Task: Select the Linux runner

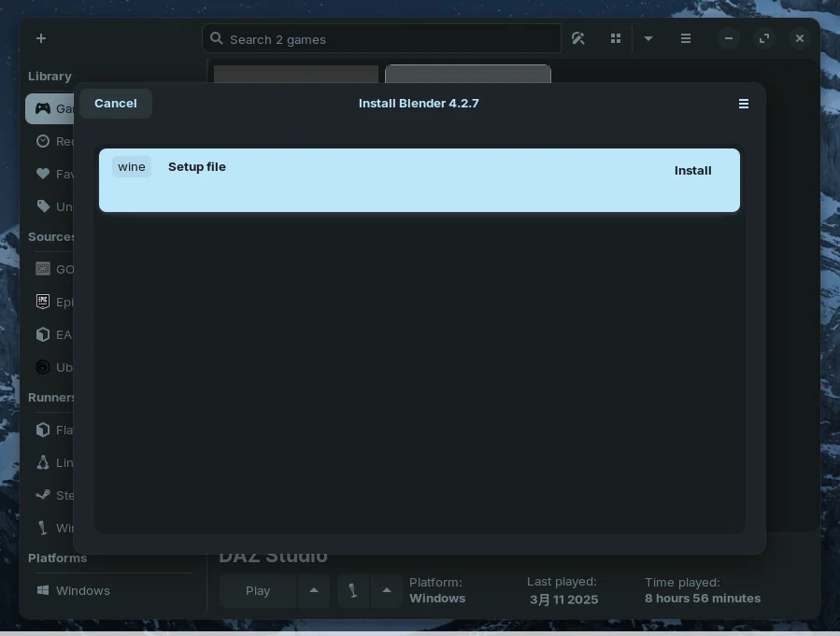Action: point(50,462)
